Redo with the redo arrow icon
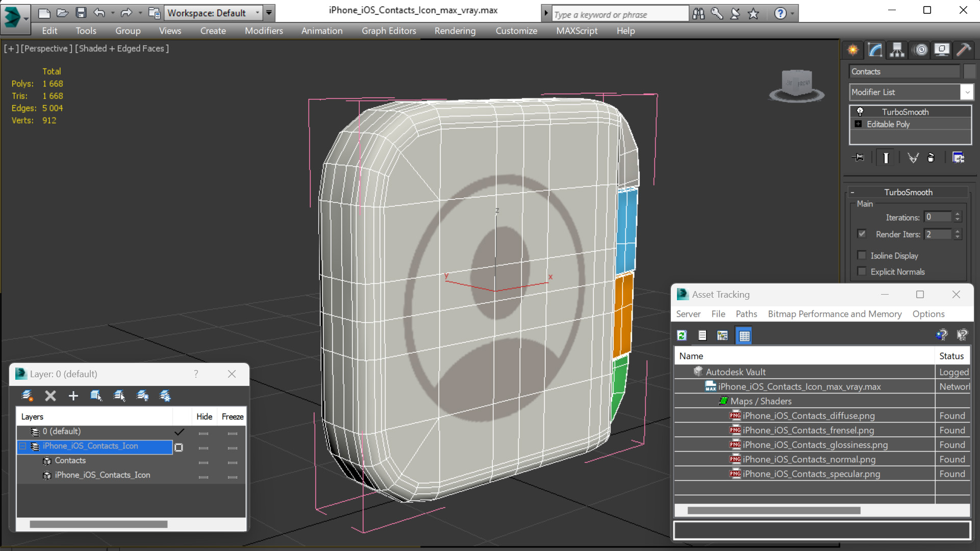This screenshot has height=551, width=980. pyautogui.click(x=126, y=13)
